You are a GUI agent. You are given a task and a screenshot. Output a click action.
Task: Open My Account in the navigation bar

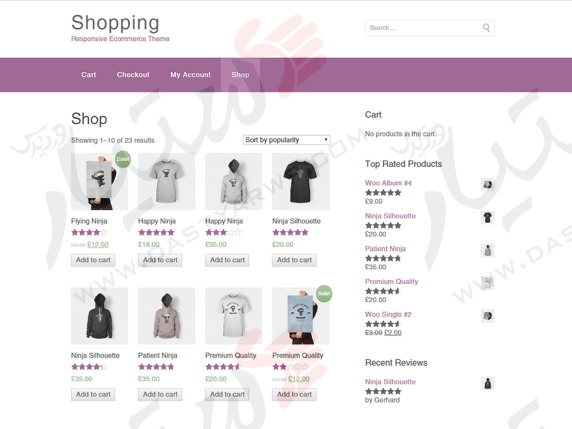coord(190,75)
